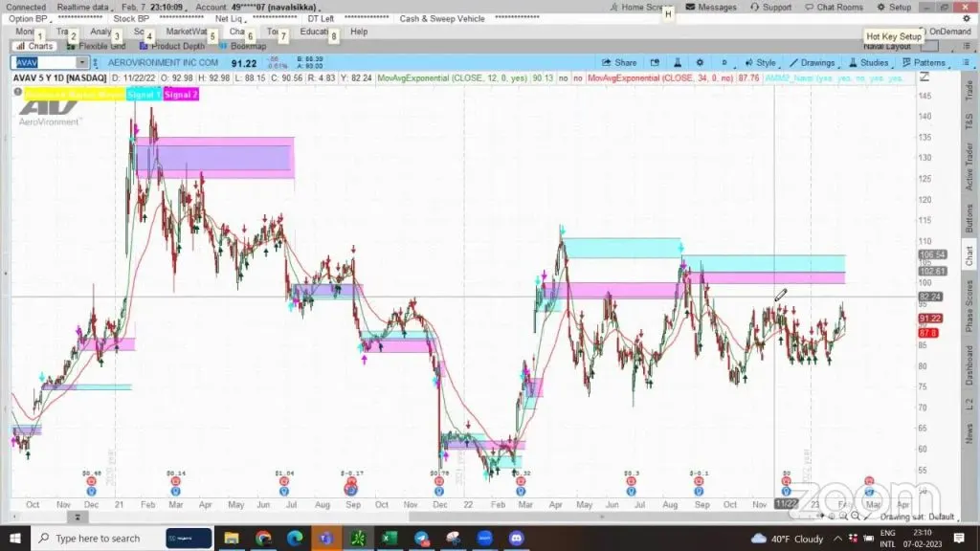The image size is (980, 551).
Task: Open the Dashboard side panel tab
Action: [969, 364]
